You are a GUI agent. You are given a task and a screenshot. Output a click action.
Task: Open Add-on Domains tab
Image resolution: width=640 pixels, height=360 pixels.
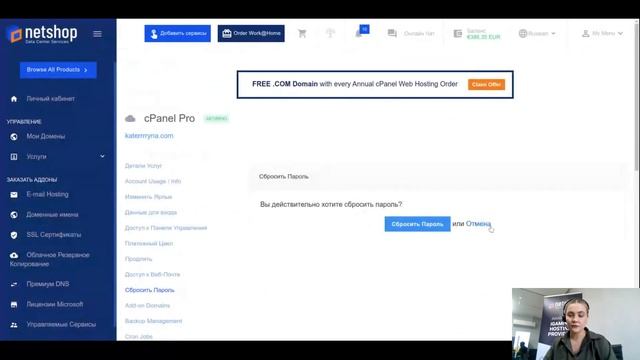pos(147,305)
